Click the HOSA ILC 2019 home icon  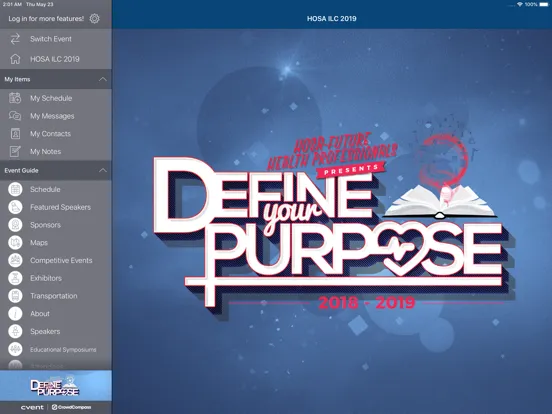pos(15,59)
